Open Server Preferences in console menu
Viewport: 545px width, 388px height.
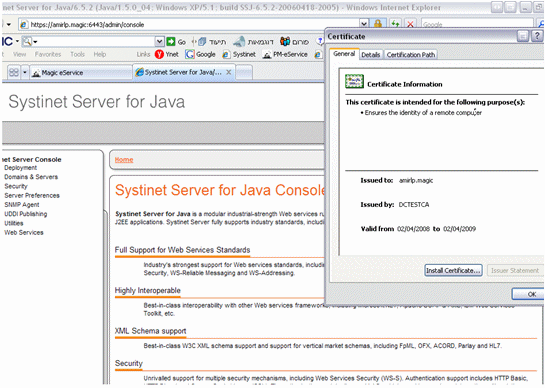point(32,195)
